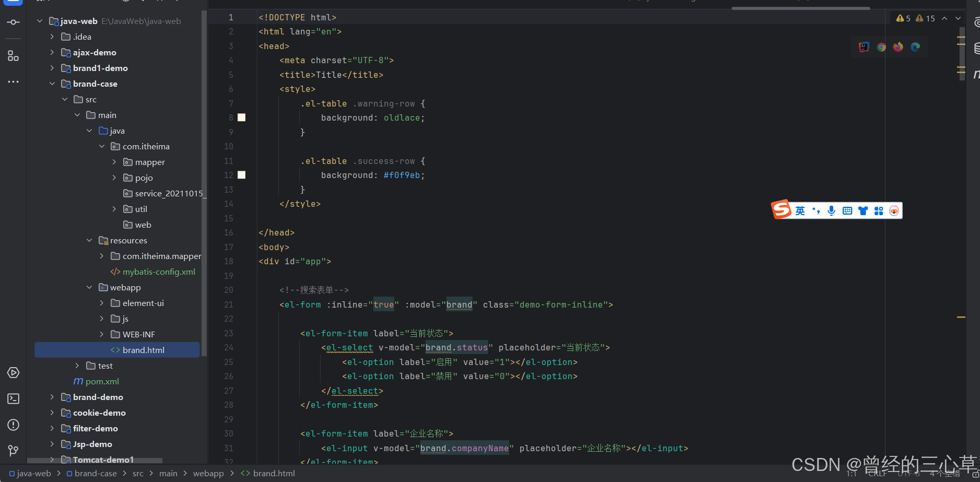980x482 pixels.
Task: Open brand.html in Edge browser
Action: pyautogui.click(x=915, y=47)
